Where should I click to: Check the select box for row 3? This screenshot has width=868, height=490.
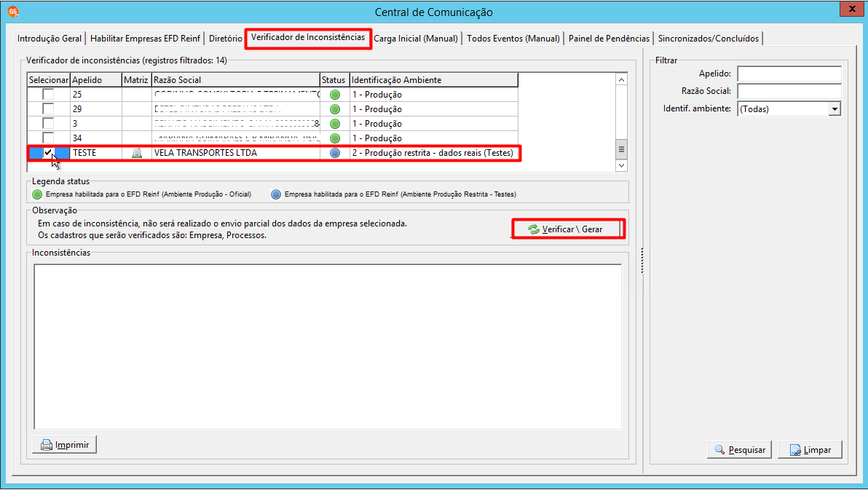click(x=48, y=123)
